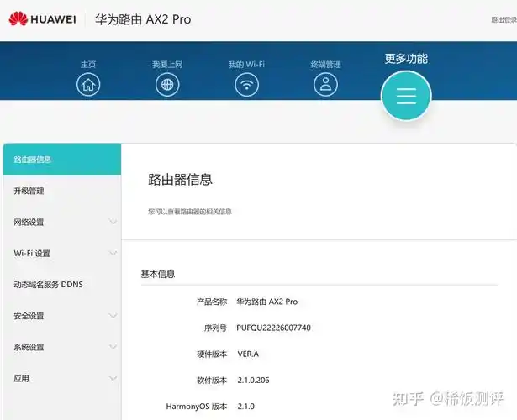Open 应用 sidebar item
The height and width of the screenshot is (420, 517).
(62, 379)
